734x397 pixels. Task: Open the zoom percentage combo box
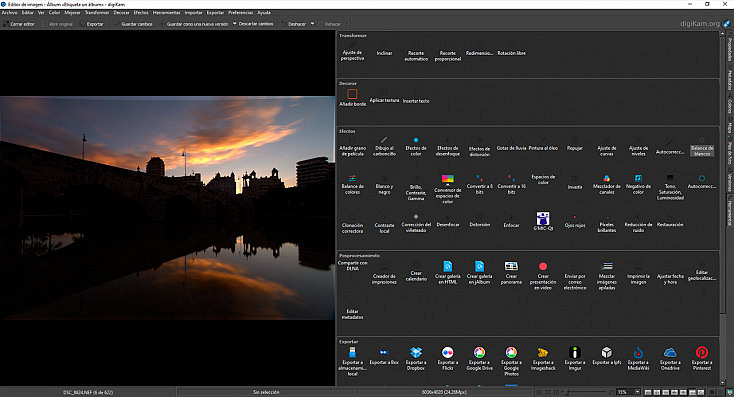[628, 392]
